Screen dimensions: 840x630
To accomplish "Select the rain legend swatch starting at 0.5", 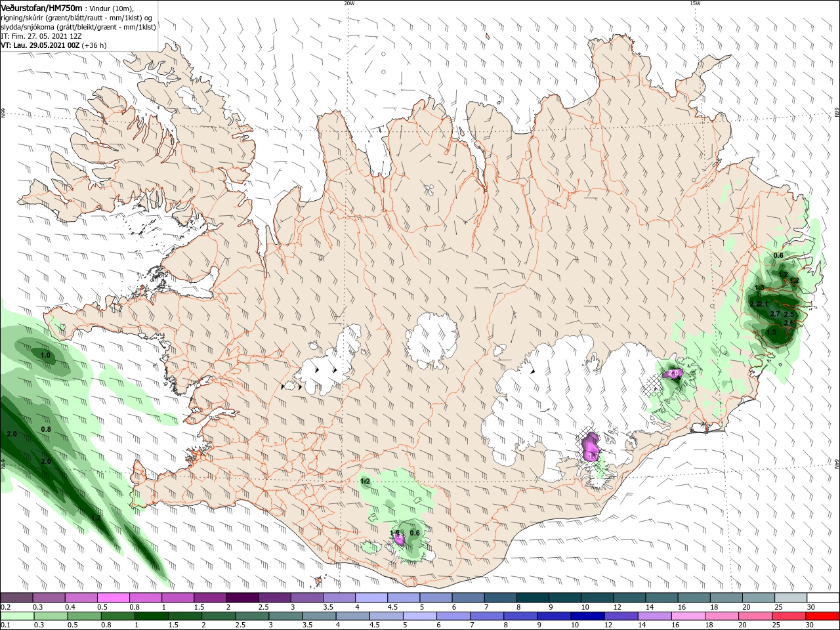I will coord(85,616).
